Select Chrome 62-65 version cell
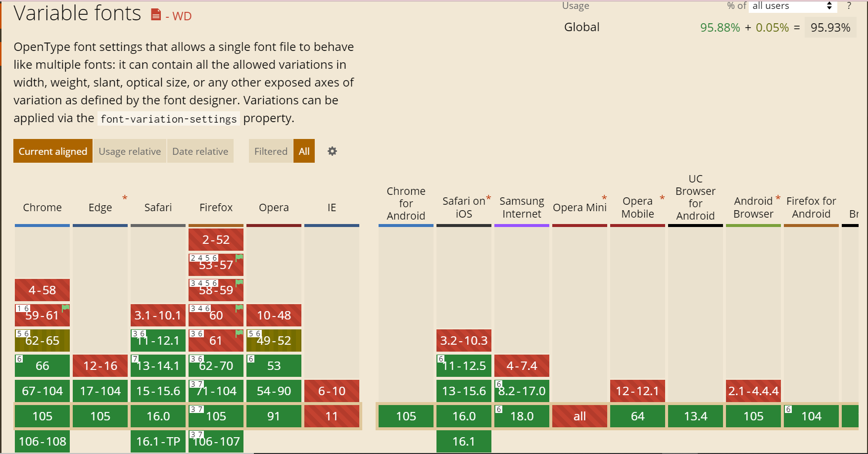 [x=43, y=341]
